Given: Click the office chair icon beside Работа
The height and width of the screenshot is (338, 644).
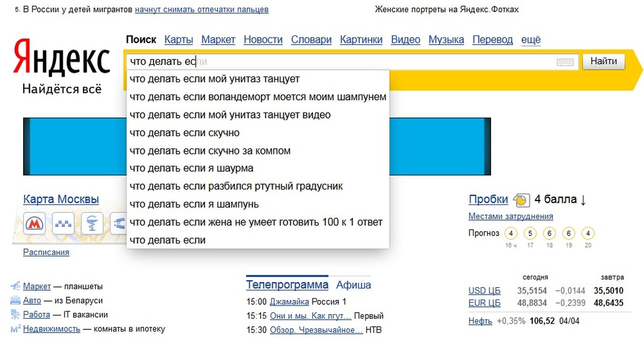Looking at the screenshot, I should 15,314.
